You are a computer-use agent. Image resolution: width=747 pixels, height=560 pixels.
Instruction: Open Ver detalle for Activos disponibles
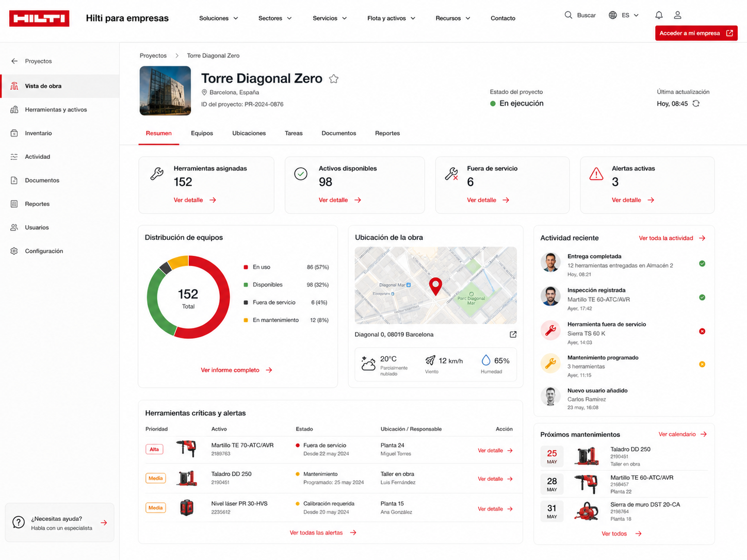tap(340, 200)
